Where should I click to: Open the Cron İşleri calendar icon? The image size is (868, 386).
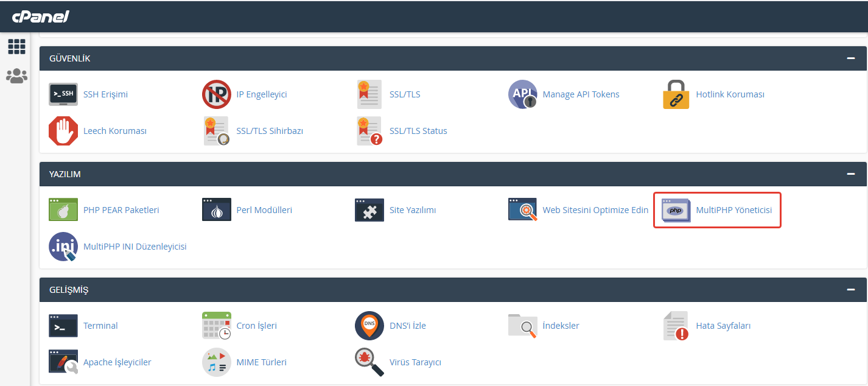[217, 326]
